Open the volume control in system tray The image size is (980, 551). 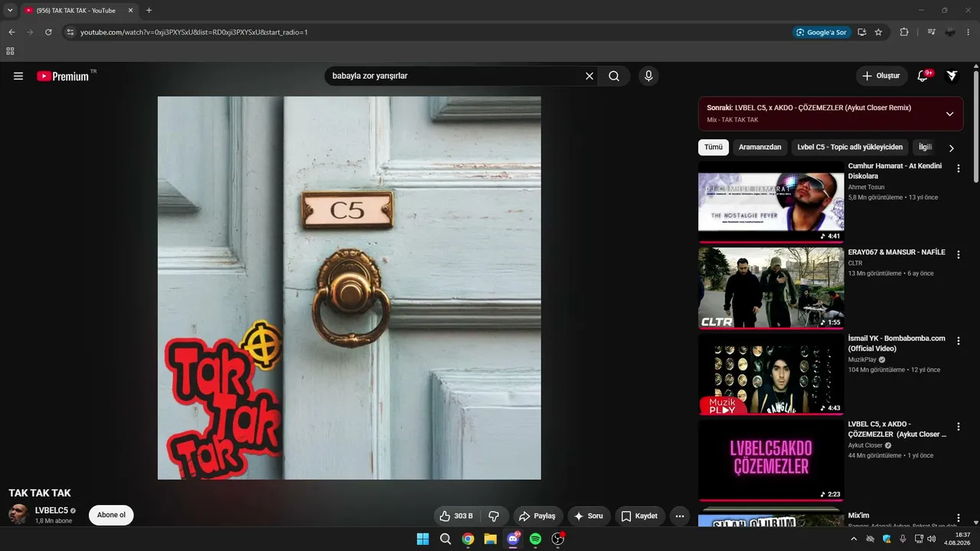coord(931,539)
